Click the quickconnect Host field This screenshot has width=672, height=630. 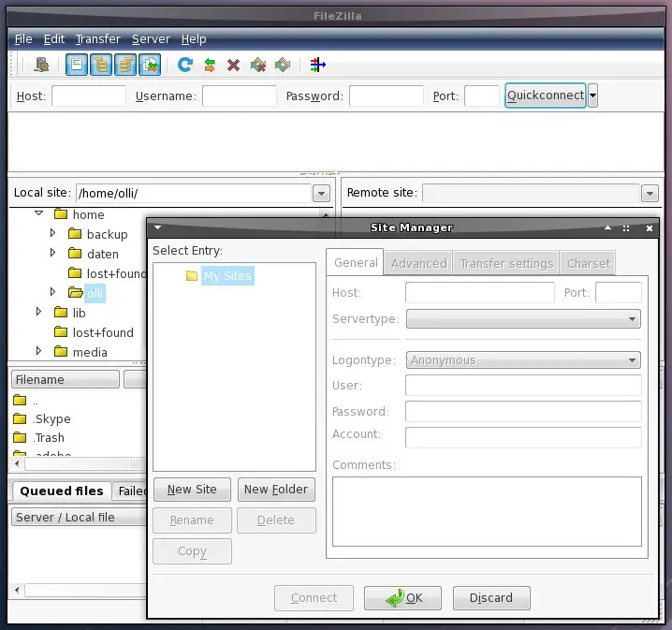point(89,95)
